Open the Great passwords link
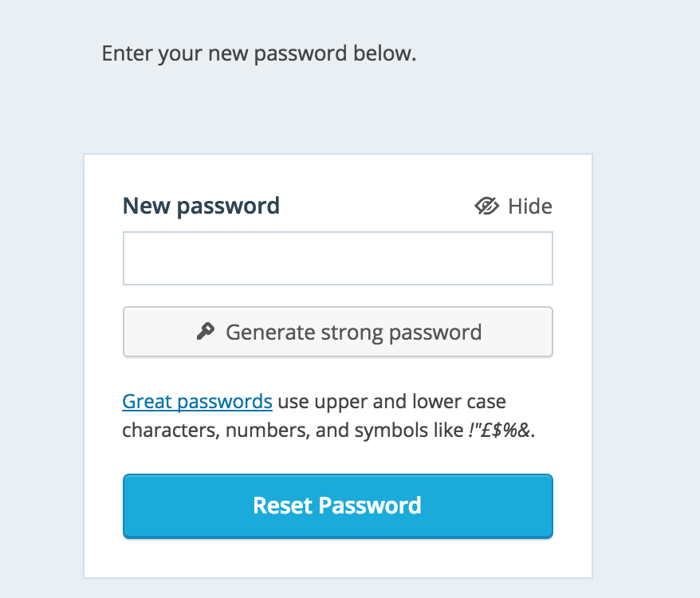The height and width of the screenshot is (598, 700). coord(197,401)
